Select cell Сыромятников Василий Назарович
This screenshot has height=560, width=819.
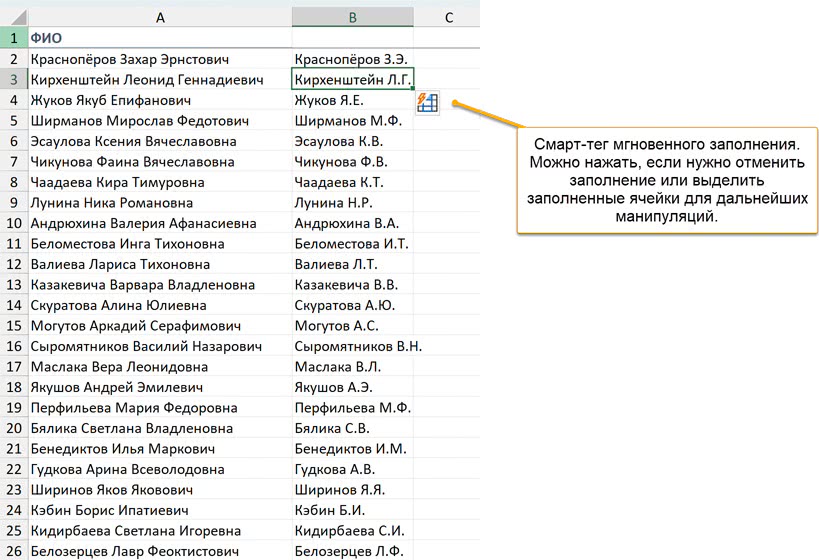[160, 346]
